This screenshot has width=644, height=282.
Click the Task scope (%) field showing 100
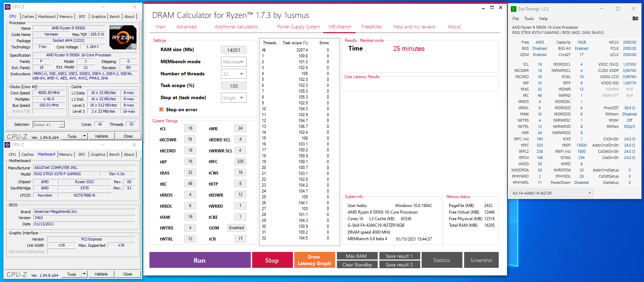coord(234,86)
